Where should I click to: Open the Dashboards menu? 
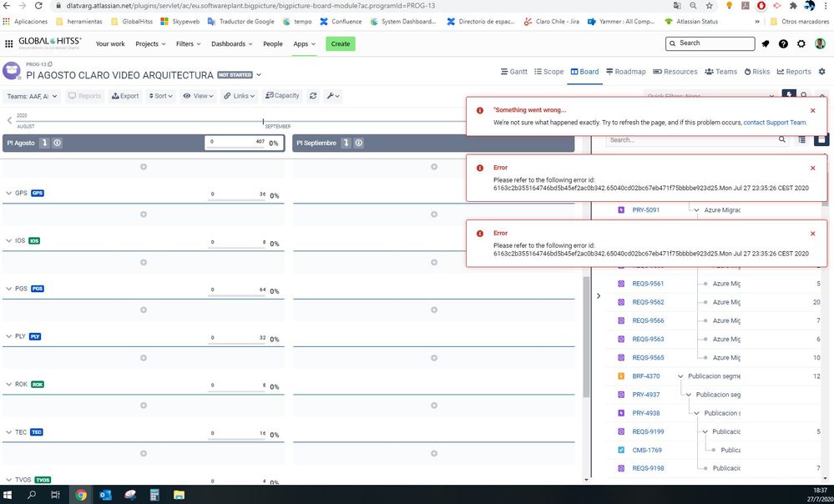232,43
